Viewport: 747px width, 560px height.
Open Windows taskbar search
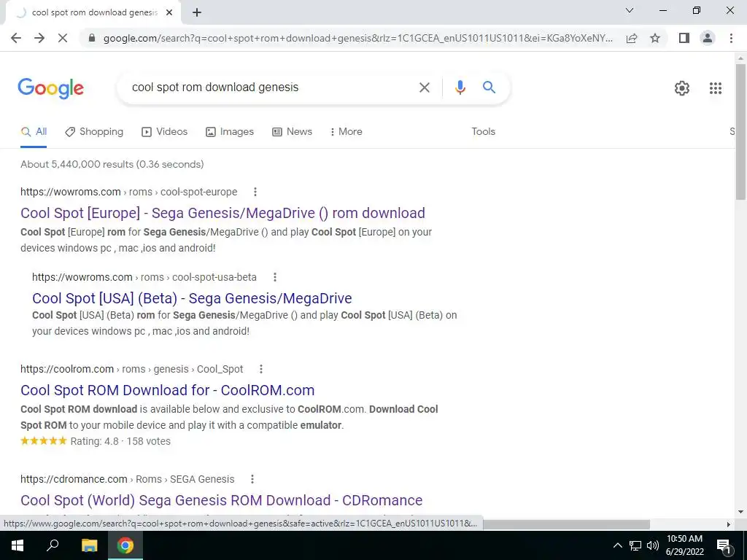(53, 545)
